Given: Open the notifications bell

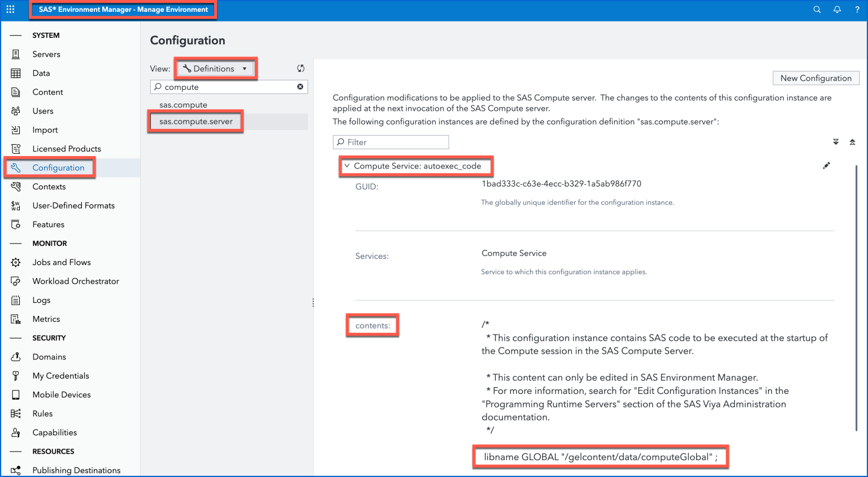Looking at the screenshot, I should click(837, 10).
